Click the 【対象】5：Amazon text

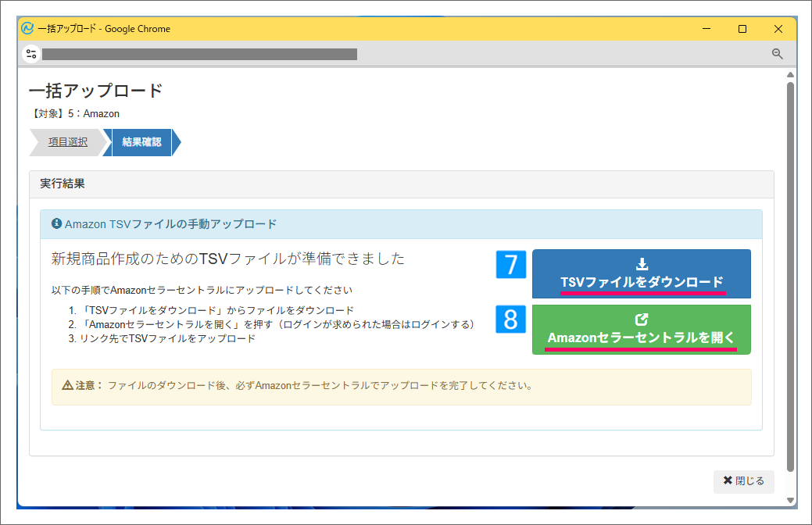[x=74, y=113]
